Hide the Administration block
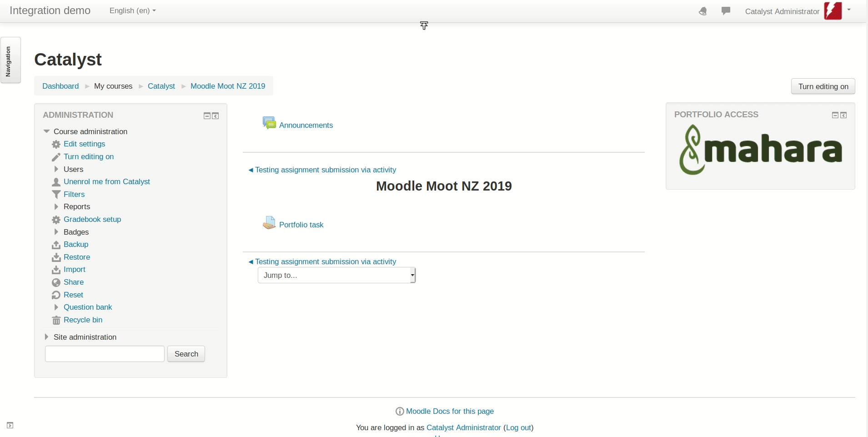The image size is (868, 437). coord(207,116)
